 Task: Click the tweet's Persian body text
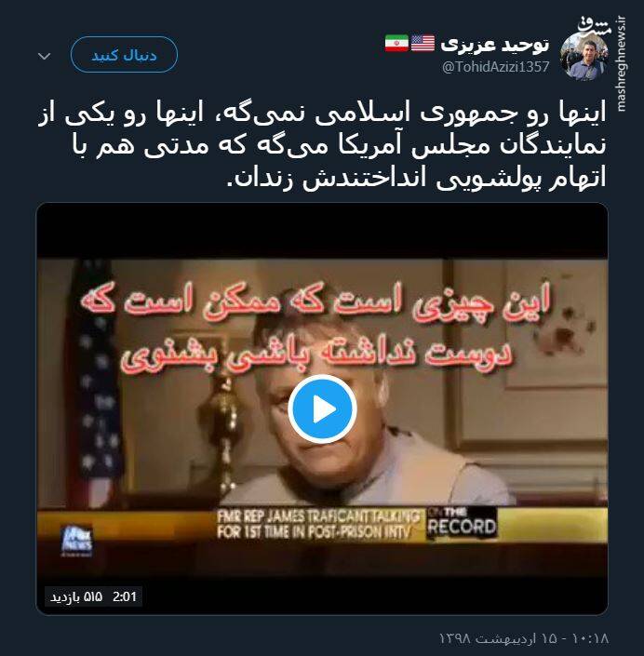pyautogui.click(x=322, y=145)
